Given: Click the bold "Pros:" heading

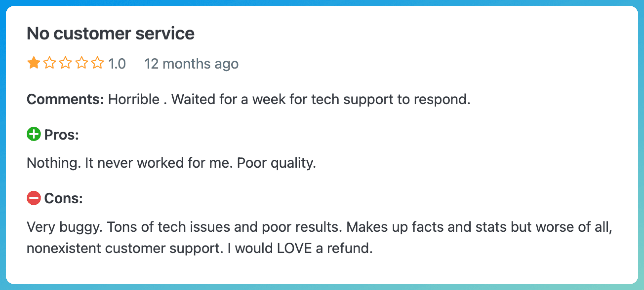Looking at the screenshot, I should pyautogui.click(x=61, y=135).
